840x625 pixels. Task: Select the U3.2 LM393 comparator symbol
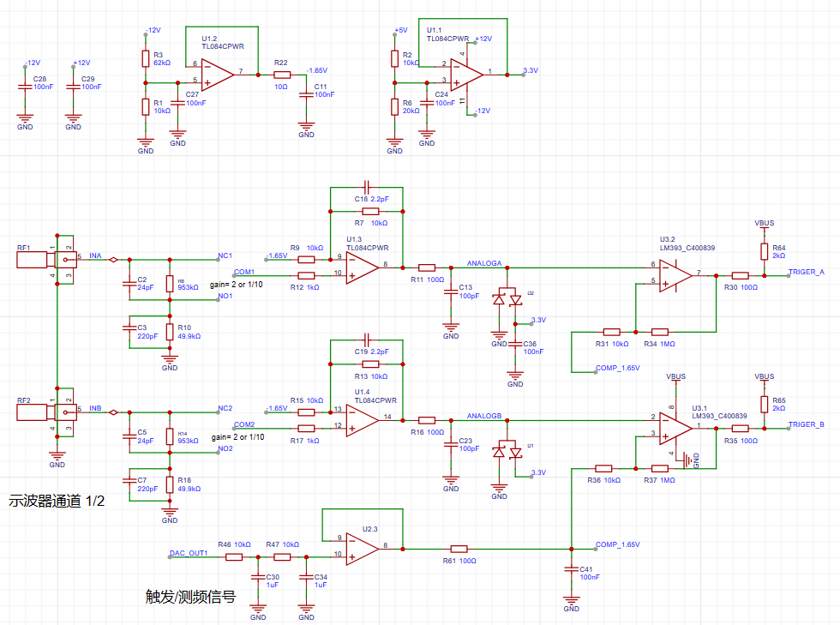(x=675, y=275)
